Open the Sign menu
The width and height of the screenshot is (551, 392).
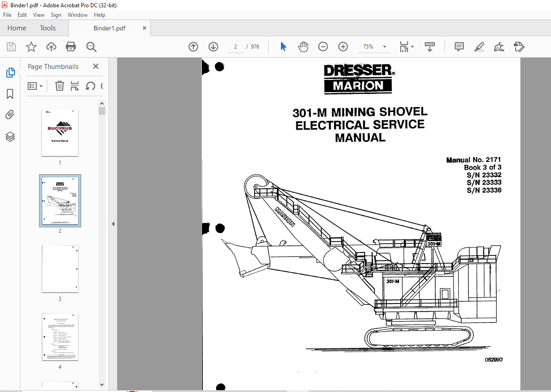[x=56, y=15]
